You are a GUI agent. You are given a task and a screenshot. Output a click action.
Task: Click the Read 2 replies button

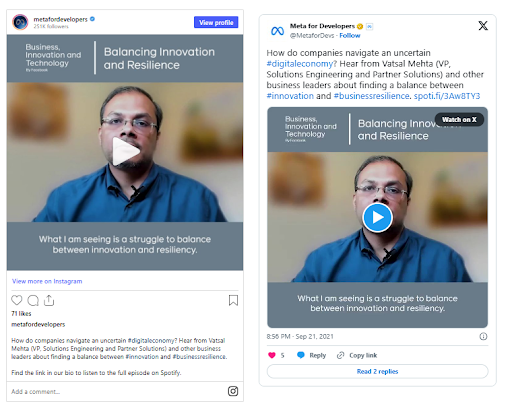[377, 372]
